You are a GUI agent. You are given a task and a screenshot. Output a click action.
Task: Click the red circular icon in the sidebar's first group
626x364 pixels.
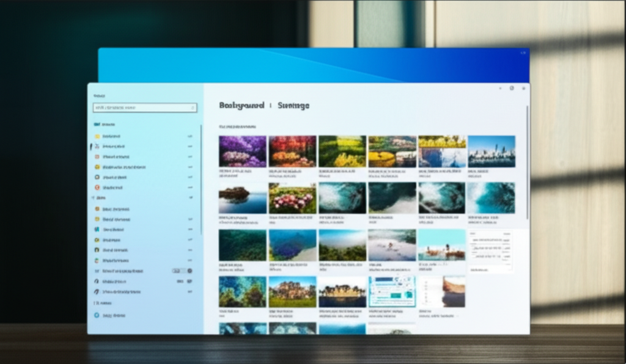[97, 187]
